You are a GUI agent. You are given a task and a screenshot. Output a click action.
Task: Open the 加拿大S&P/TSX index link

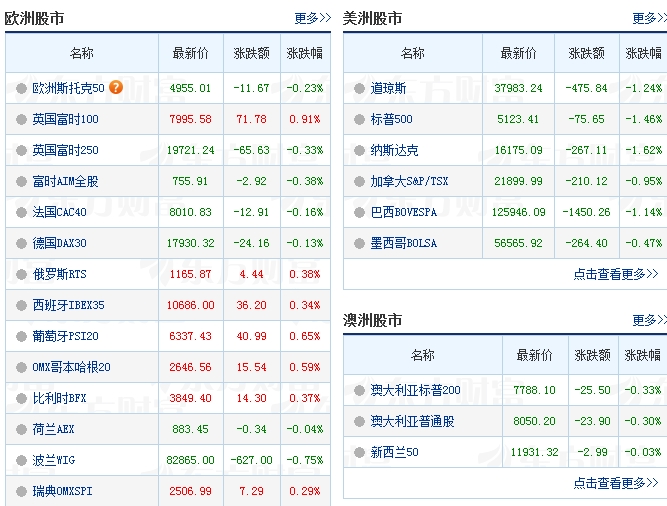tap(410, 181)
